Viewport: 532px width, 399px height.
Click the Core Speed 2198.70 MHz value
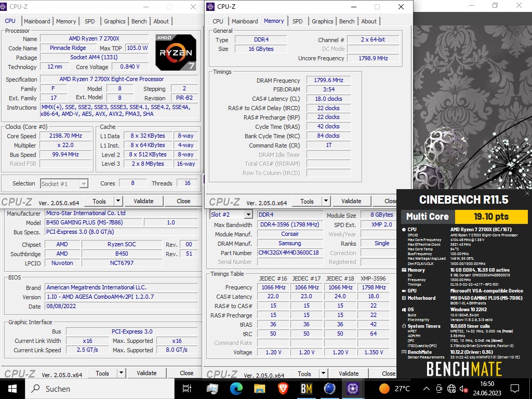click(x=65, y=136)
